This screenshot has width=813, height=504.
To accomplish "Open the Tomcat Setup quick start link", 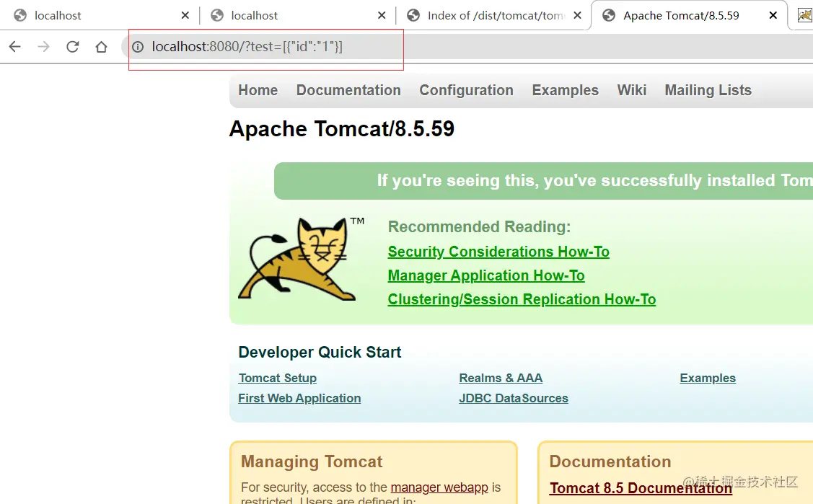I will [278, 378].
